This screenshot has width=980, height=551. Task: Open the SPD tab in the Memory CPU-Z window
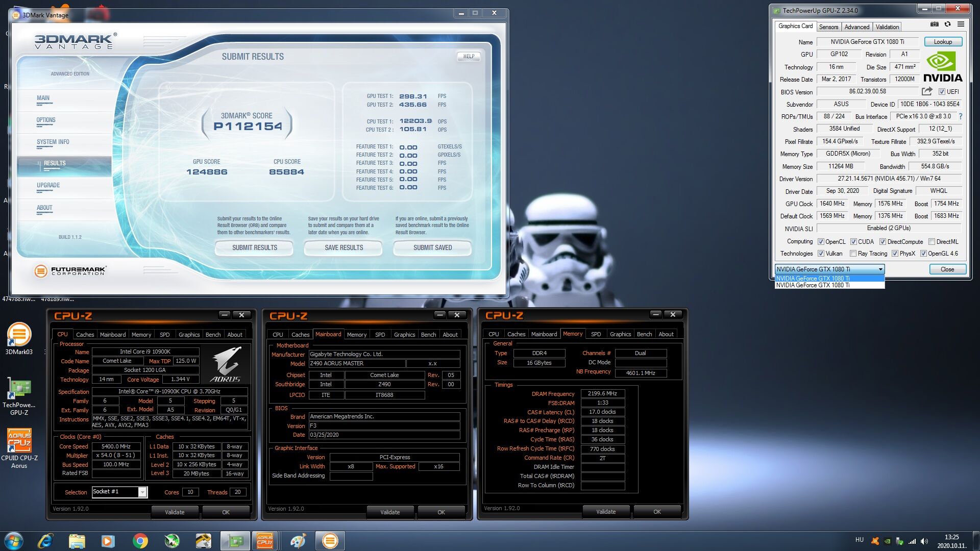pyautogui.click(x=596, y=334)
